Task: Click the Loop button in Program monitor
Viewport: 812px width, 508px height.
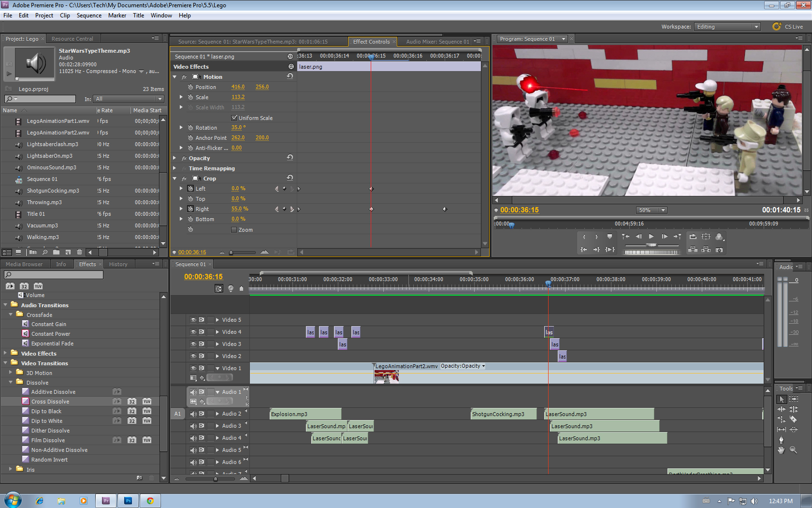Action: click(693, 237)
